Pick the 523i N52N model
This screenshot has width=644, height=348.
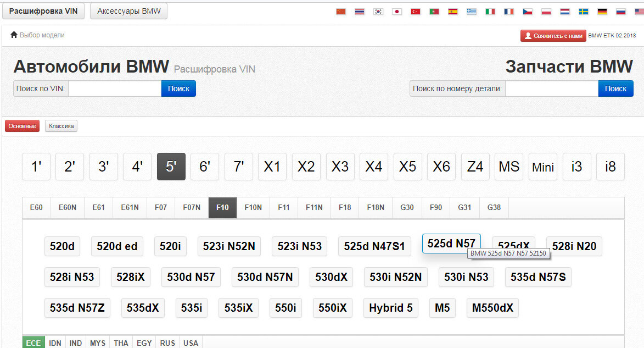click(x=229, y=246)
